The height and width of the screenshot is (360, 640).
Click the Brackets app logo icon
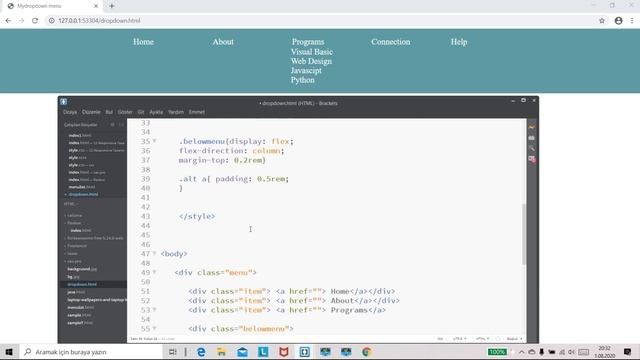pos(64,102)
